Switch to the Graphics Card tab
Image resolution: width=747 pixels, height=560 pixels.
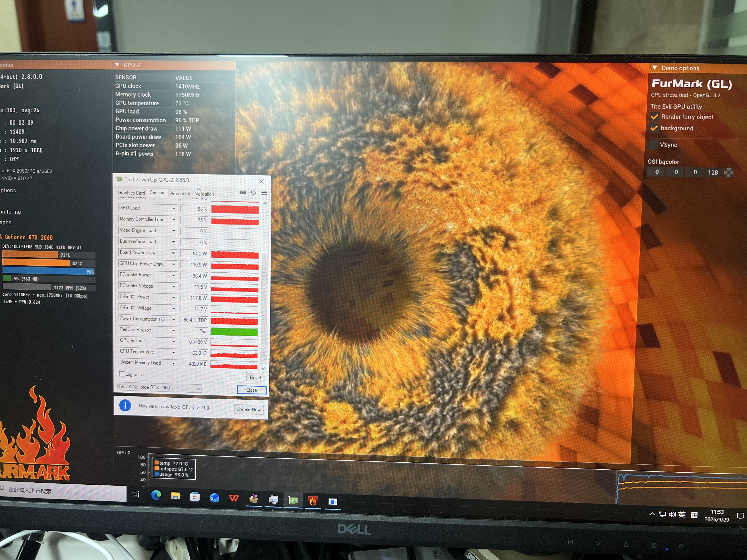pos(131,193)
